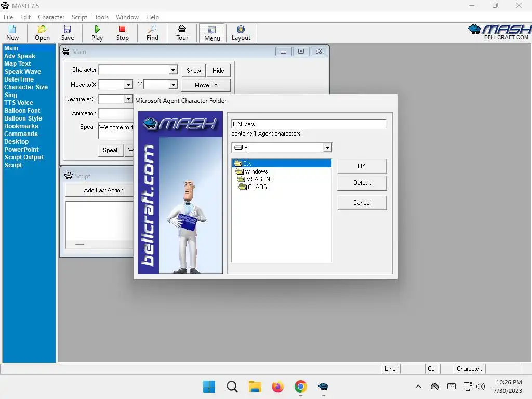
Task: Toggle the Menu panel button in toolbar
Action: click(x=212, y=33)
